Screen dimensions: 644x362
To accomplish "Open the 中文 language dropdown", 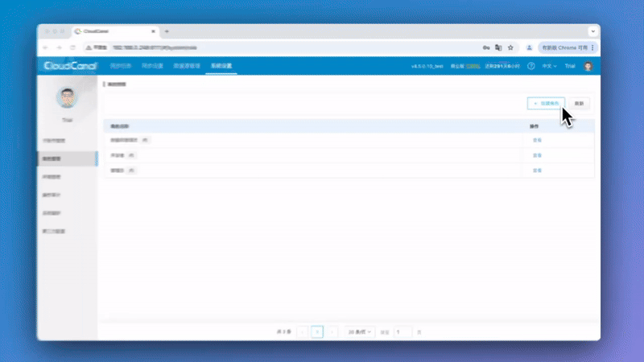I will click(549, 66).
